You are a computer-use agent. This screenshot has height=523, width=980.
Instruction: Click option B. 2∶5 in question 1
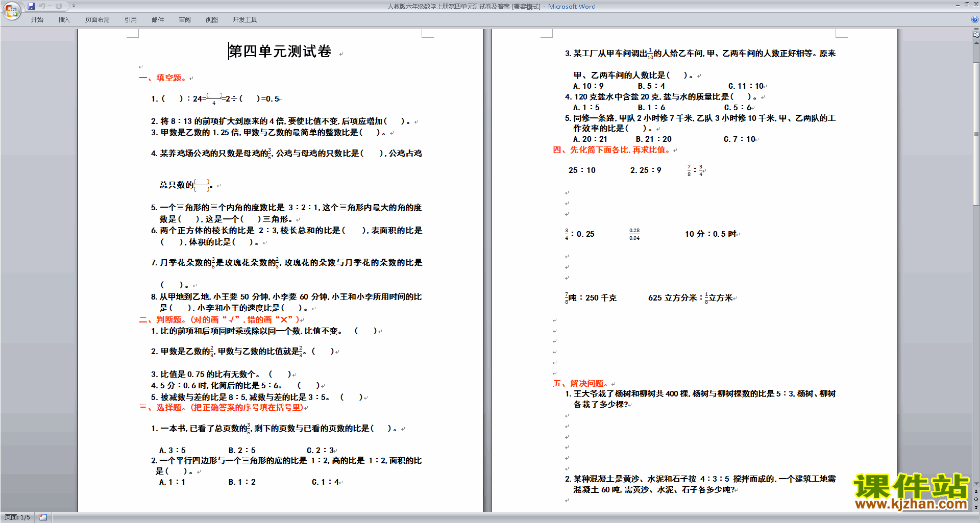tap(242, 451)
